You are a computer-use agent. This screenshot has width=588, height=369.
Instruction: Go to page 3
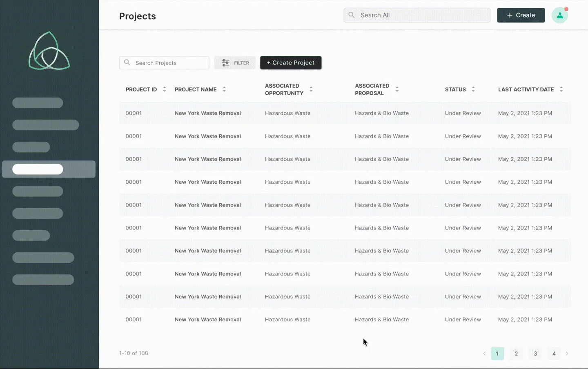pos(535,353)
